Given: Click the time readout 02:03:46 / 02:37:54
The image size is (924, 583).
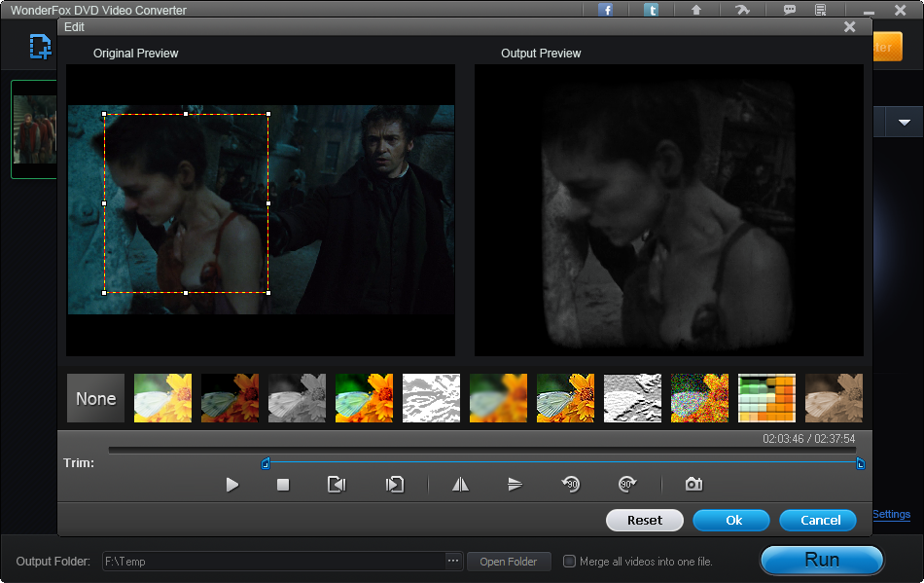Looking at the screenshot, I should click(808, 439).
